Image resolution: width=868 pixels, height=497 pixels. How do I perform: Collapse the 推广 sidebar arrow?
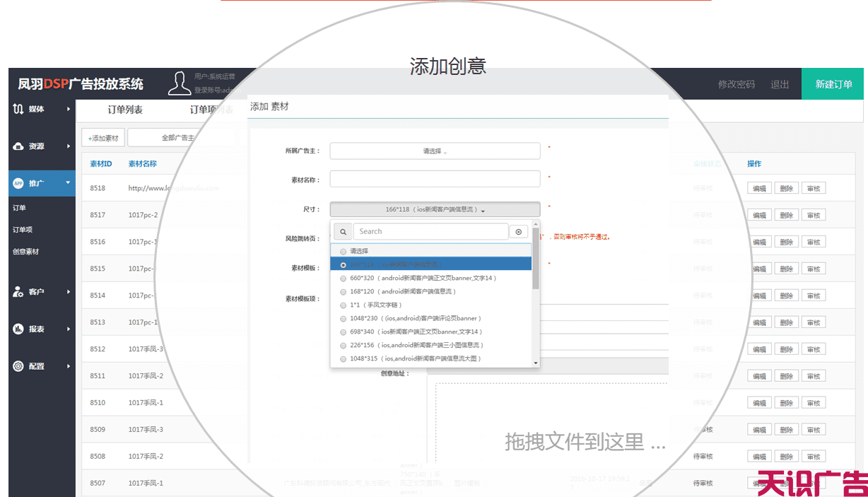pyautogui.click(x=69, y=183)
